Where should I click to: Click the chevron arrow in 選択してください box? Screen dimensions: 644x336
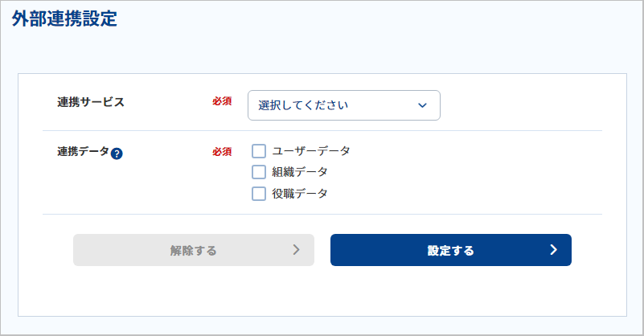point(422,105)
